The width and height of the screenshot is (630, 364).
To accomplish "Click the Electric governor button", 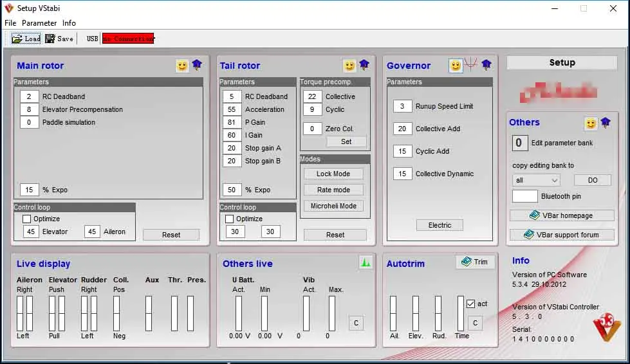I will [440, 225].
